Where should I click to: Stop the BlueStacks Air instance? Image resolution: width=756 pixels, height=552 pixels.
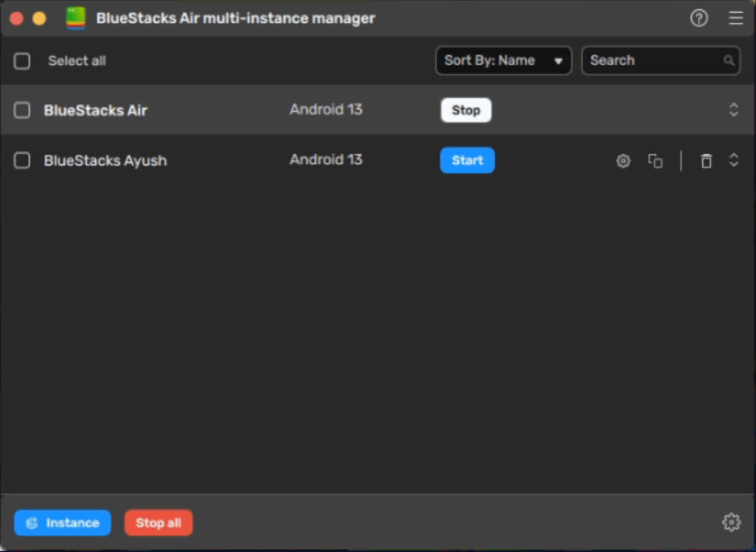(x=465, y=110)
